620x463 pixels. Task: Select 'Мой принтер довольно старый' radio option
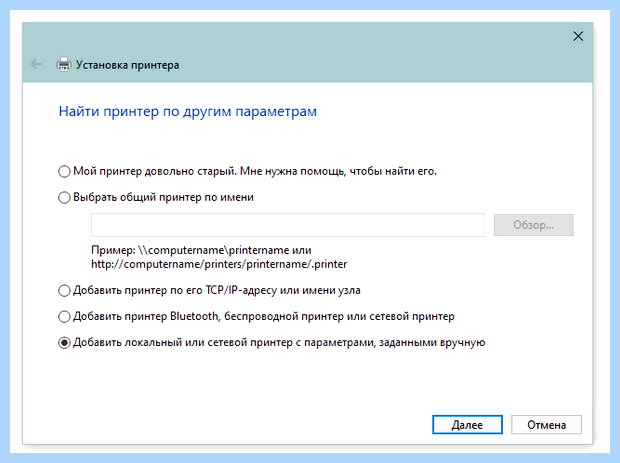tap(64, 172)
